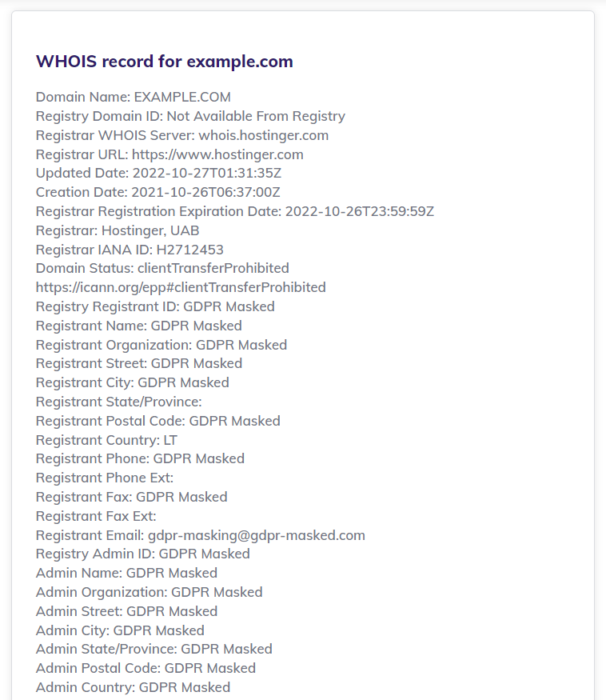Click the Domain Name EXAMPLE.COM line
606x700 pixels.
tap(134, 98)
